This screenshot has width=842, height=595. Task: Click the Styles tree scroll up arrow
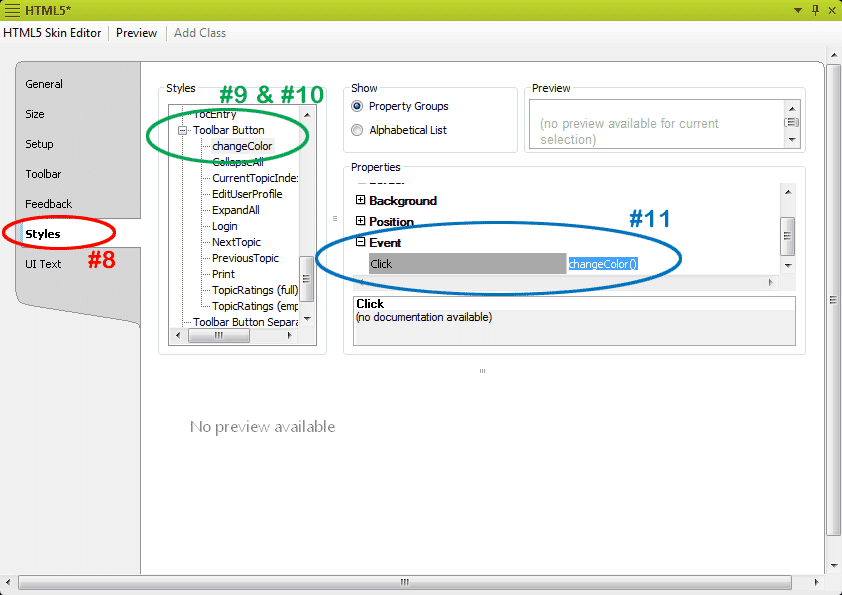(307, 114)
